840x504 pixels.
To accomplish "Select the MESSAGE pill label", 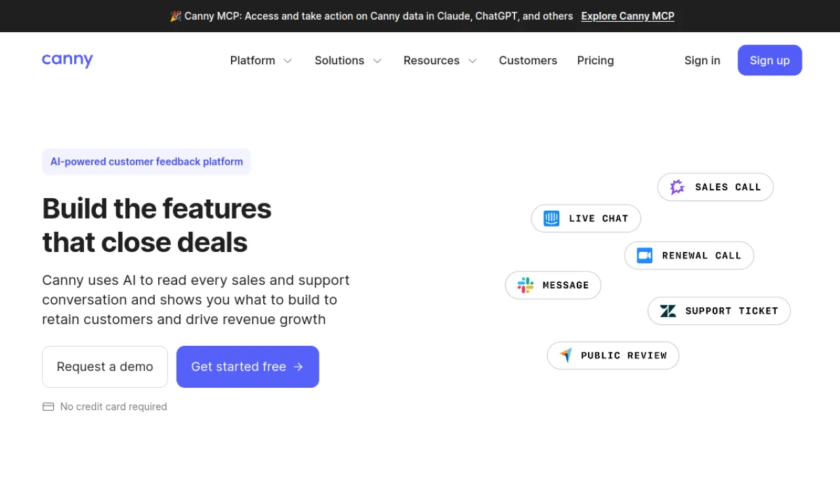I will 566,285.
